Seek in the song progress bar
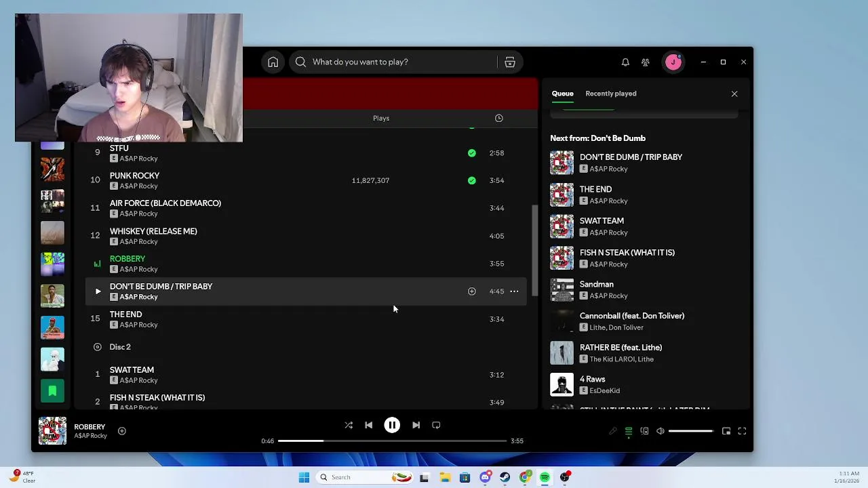Screen dimensions: 868x488 point(392,441)
